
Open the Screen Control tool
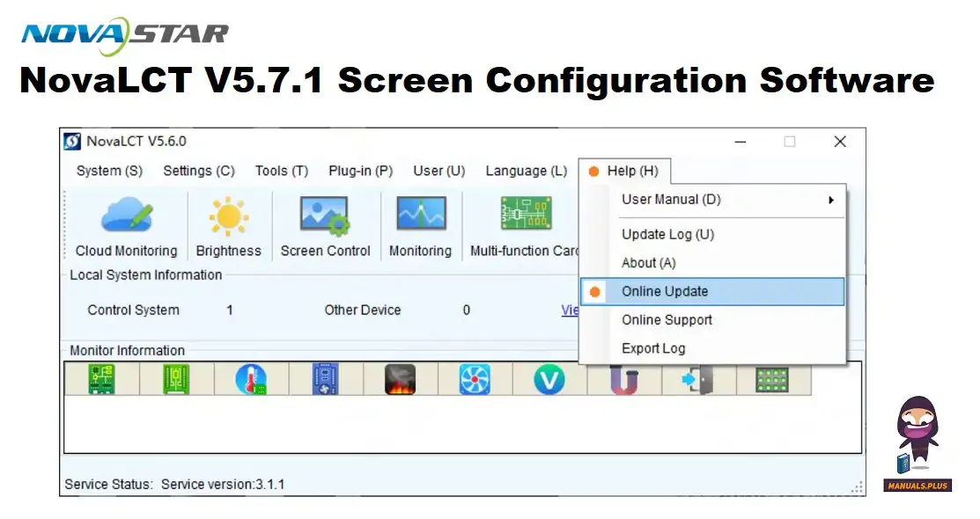(x=325, y=225)
